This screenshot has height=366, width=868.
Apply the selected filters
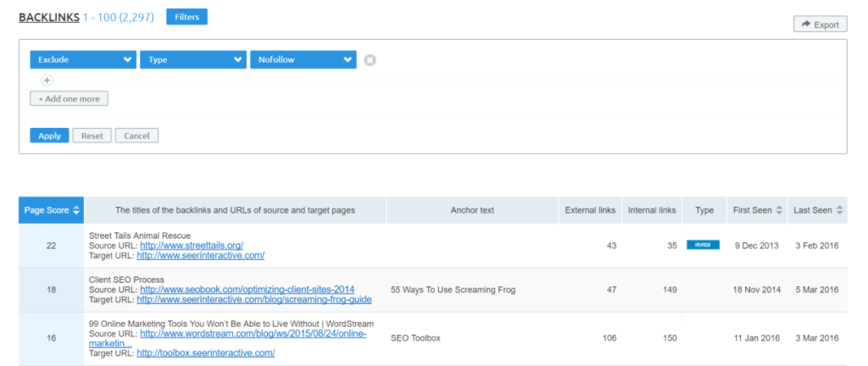coord(49,136)
